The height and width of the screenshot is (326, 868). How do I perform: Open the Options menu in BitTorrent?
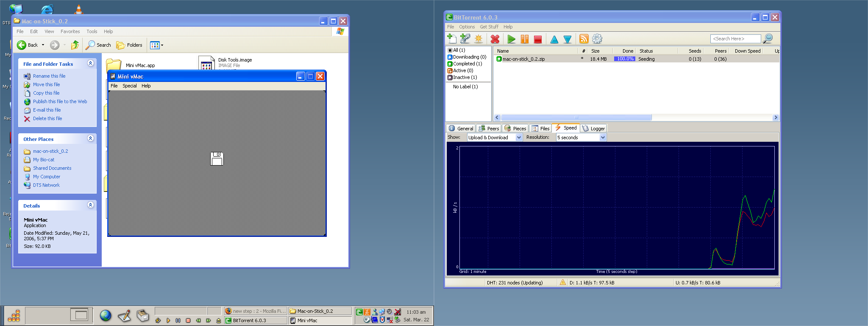467,27
